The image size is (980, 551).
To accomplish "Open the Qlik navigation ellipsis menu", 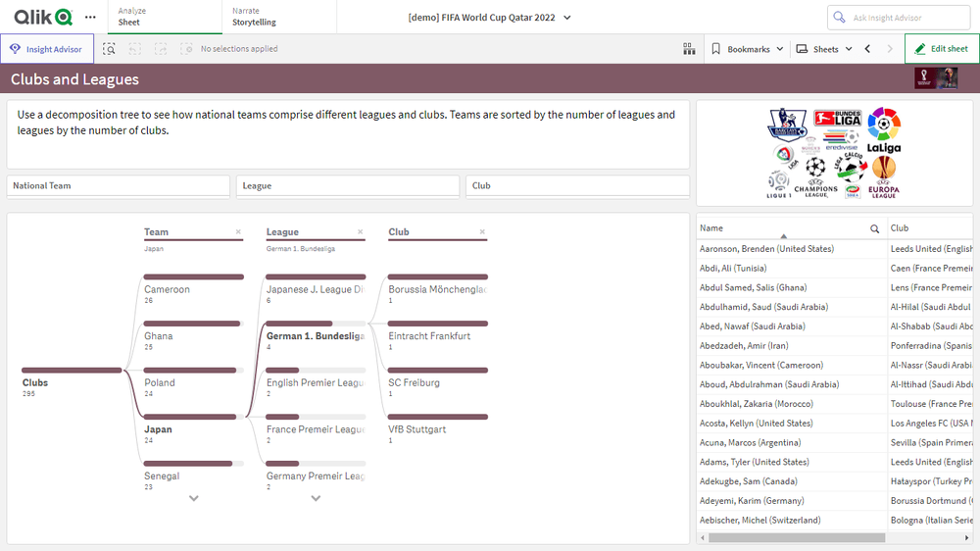I will tap(90, 17).
